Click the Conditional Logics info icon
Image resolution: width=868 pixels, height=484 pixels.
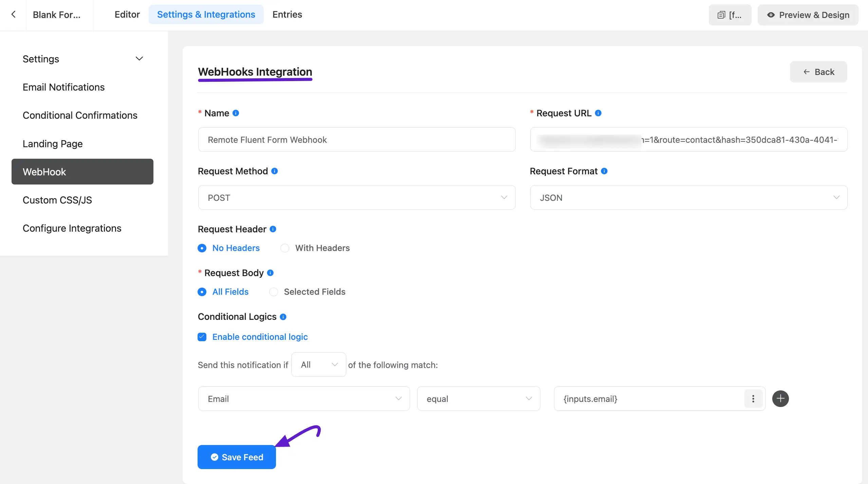point(283,316)
